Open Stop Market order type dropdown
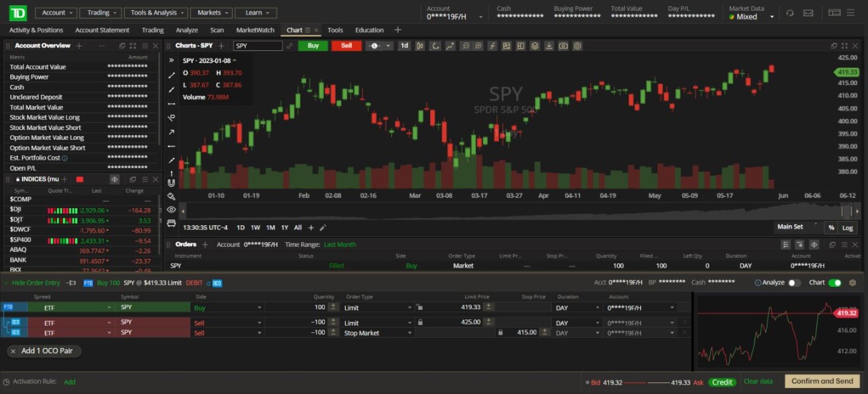 [377, 333]
